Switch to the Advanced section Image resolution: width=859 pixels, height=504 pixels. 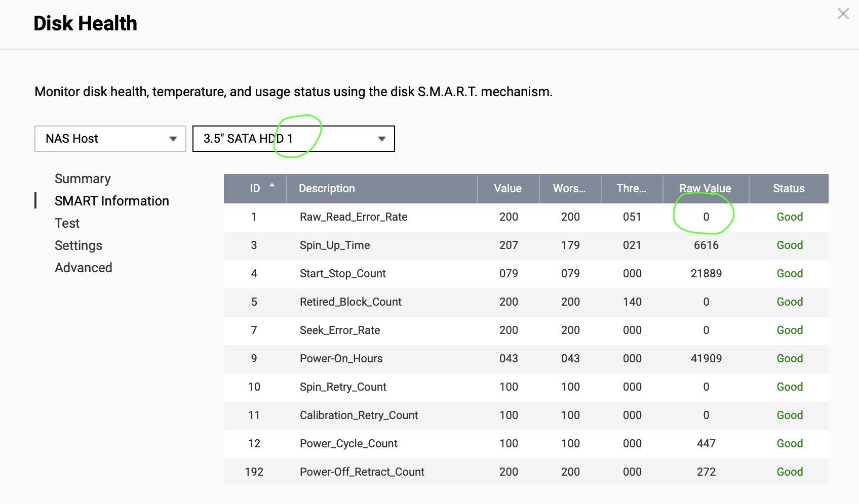click(84, 268)
